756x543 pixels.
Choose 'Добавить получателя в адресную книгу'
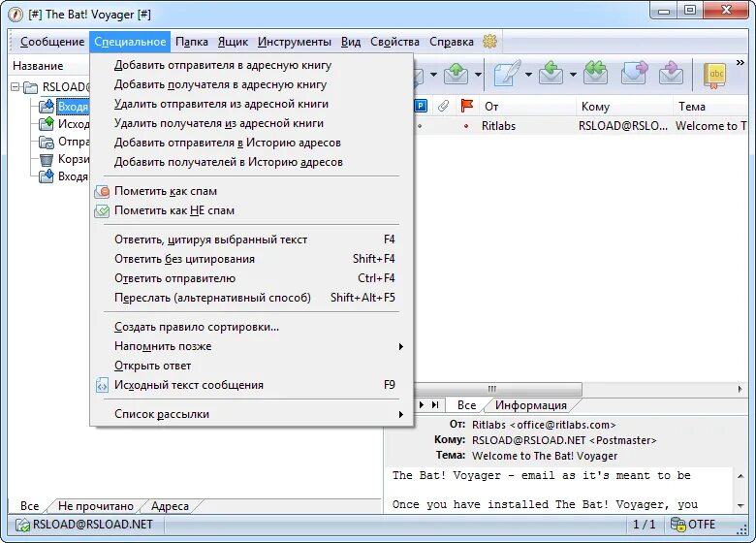pyautogui.click(x=252, y=84)
